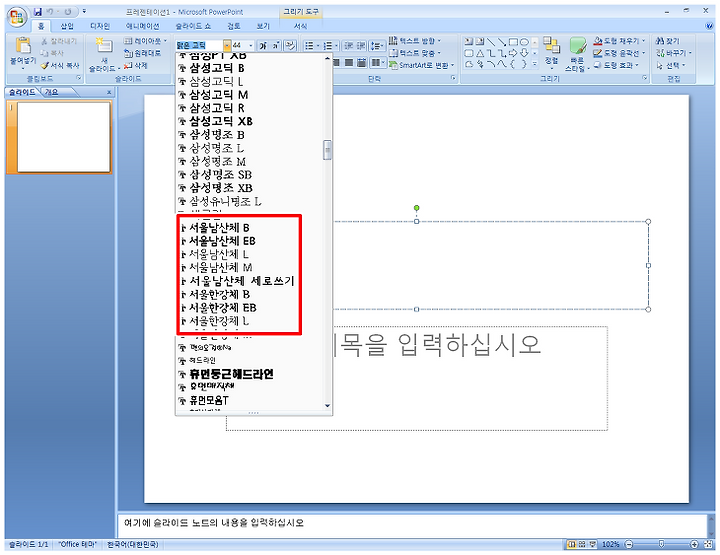The height and width of the screenshot is (555, 720).
Task: Select the triangle shape in gallery
Action: (x=479, y=53)
